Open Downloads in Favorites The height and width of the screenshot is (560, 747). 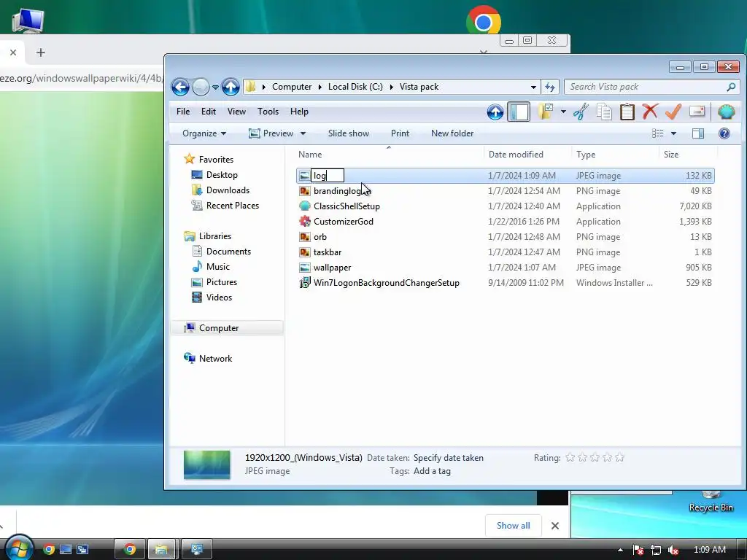(228, 190)
